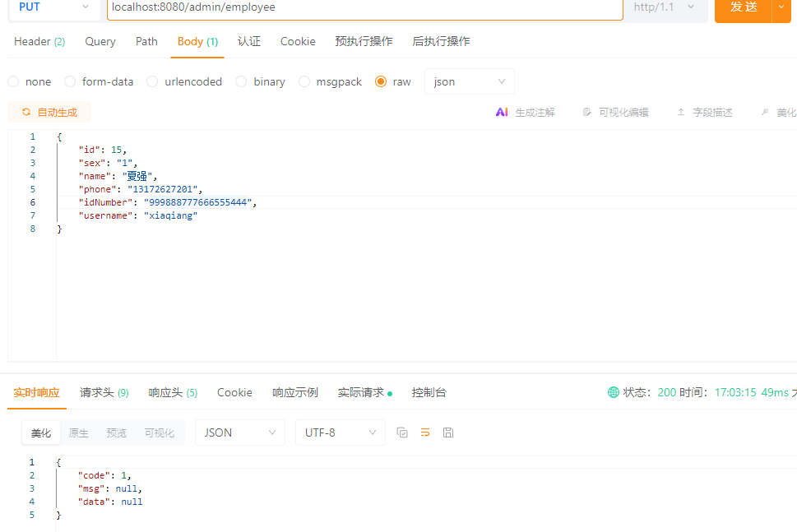Select the form-data radio option
The image size is (797, 532).
tap(70, 81)
